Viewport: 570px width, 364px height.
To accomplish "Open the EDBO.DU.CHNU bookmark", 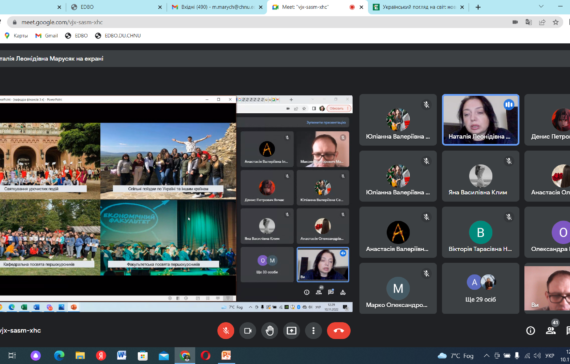I will tap(118, 36).
